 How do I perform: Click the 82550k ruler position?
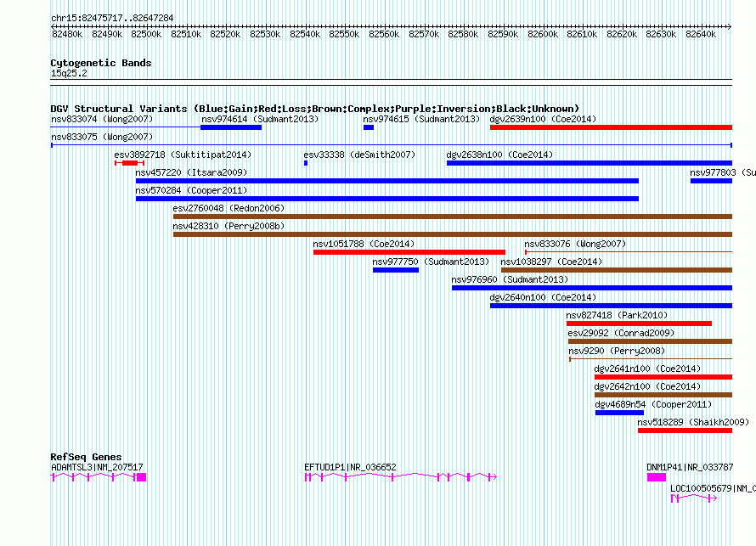(344, 34)
